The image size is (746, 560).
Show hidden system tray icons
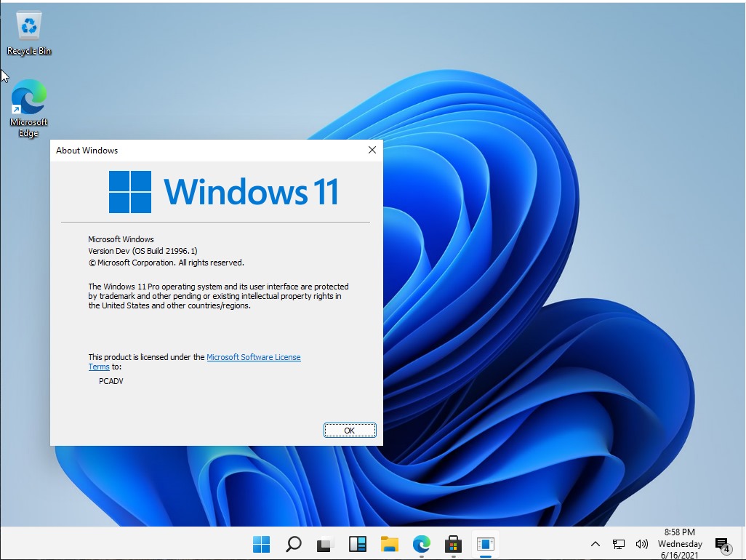point(595,543)
